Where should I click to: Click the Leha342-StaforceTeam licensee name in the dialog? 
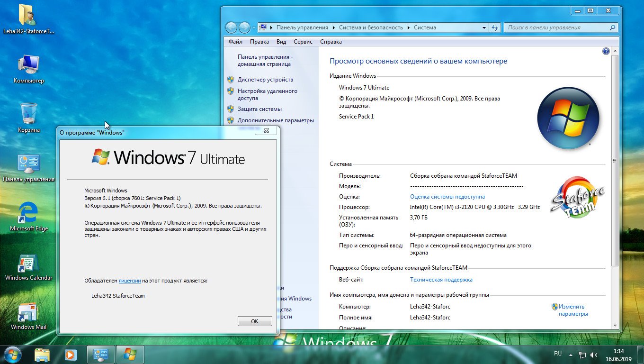pyautogui.click(x=118, y=296)
